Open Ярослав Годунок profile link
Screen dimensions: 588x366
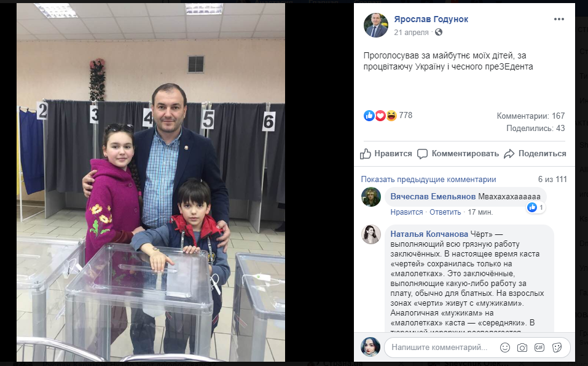431,19
